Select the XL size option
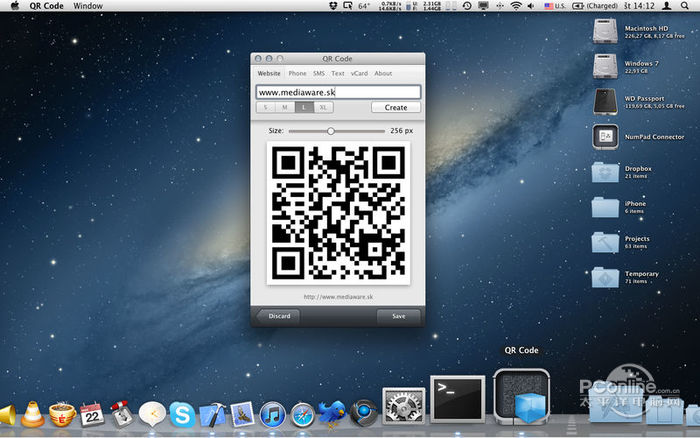Screen dimensions: 700x438 point(323,107)
